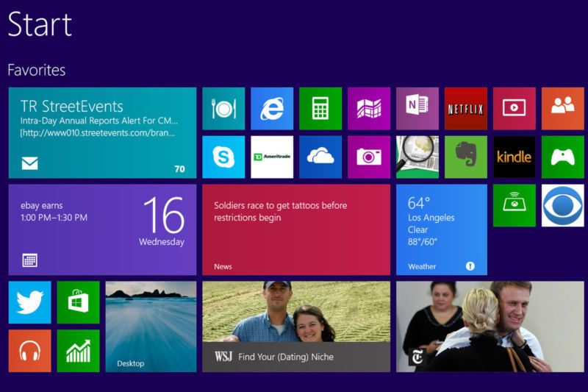Open the Windows Store tile
This screenshot has width=588, height=392.
pyautogui.click(x=78, y=302)
